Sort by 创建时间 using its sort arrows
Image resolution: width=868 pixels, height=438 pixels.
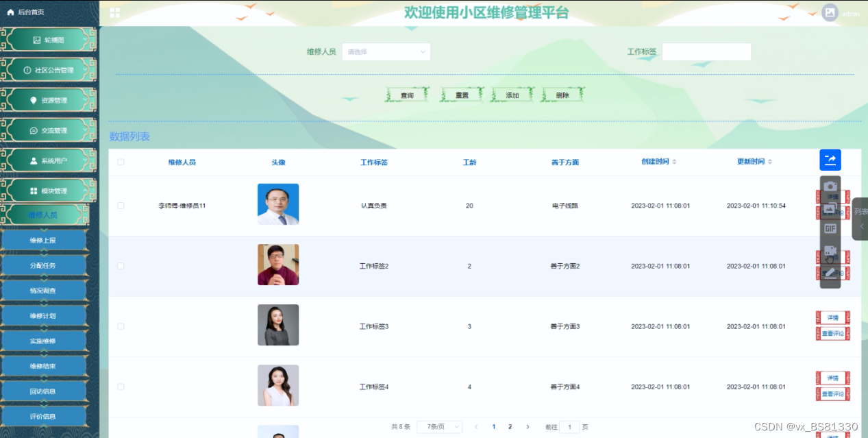674,162
